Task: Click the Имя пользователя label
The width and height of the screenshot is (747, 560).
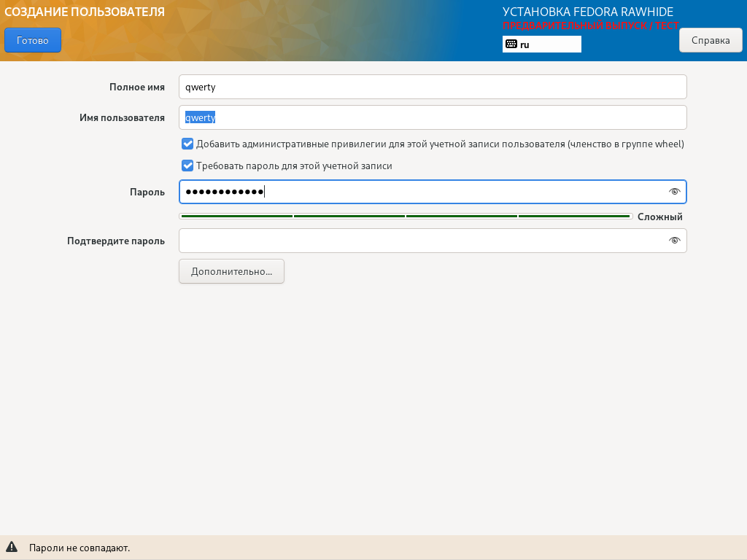Action: click(122, 117)
